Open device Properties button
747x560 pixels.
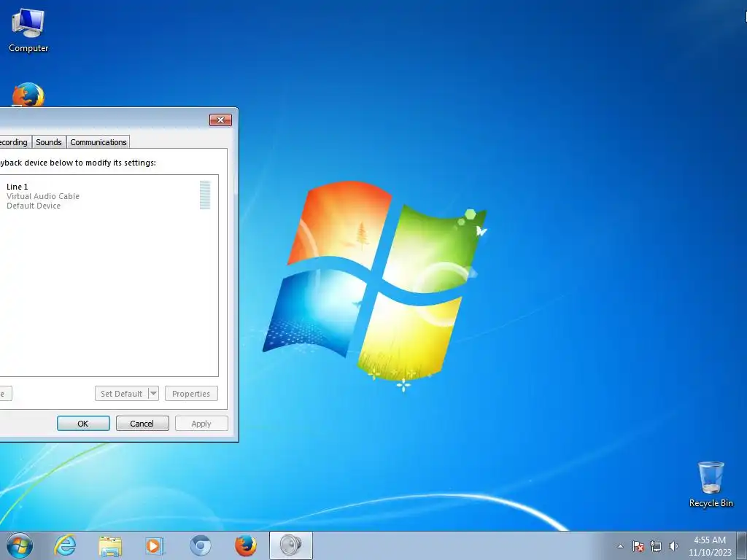coord(191,393)
